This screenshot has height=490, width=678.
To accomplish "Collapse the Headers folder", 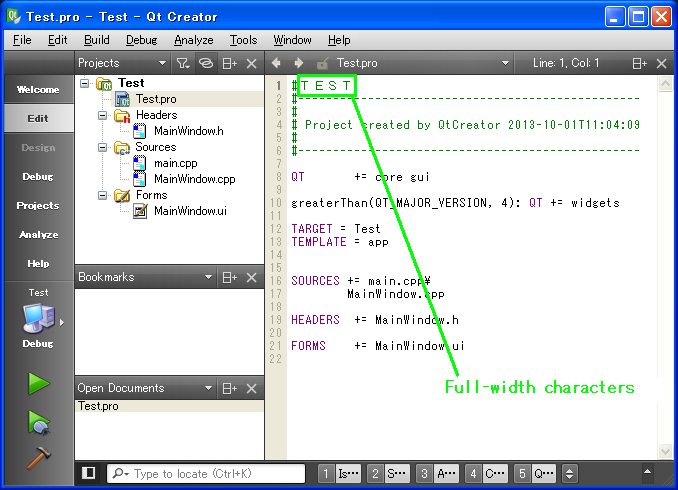I will [103, 115].
